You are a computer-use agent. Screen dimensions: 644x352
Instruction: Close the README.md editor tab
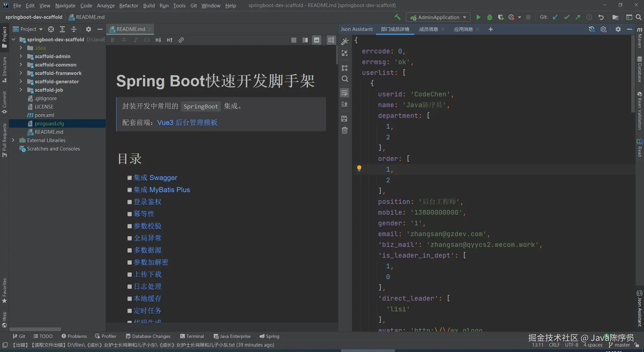pyautogui.click(x=150, y=29)
